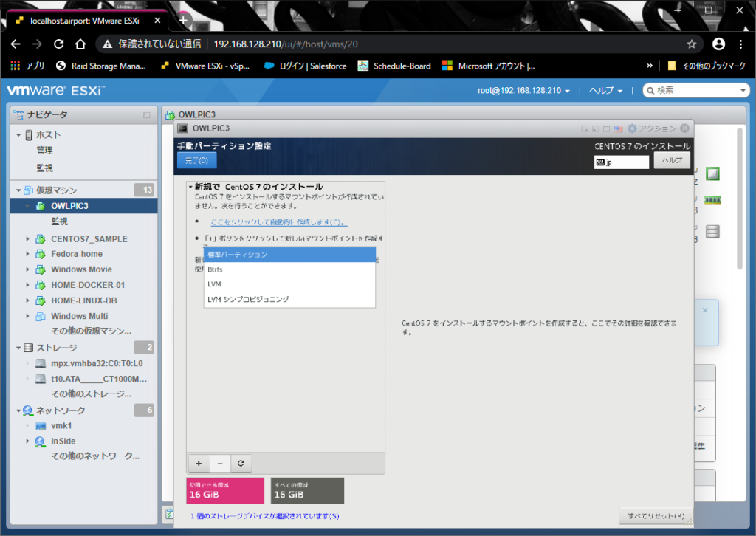Click the ストレージ storage icon

(29, 348)
